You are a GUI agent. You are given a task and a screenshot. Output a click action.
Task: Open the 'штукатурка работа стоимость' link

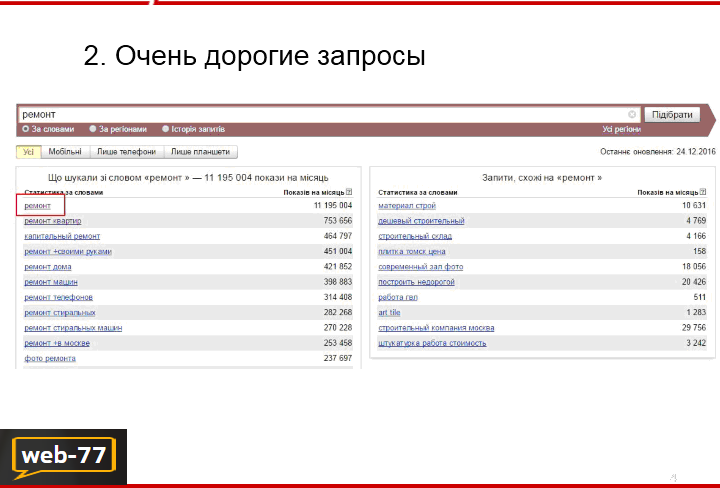432,343
